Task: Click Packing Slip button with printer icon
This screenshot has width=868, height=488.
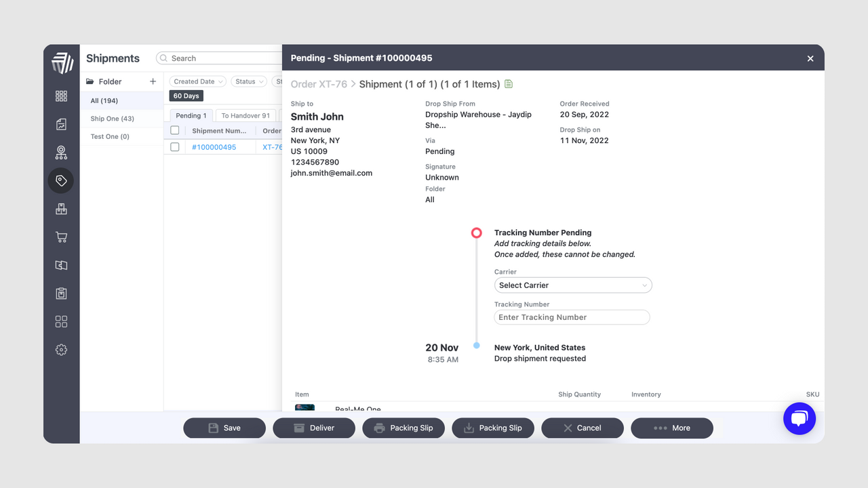Action: pyautogui.click(x=403, y=428)
